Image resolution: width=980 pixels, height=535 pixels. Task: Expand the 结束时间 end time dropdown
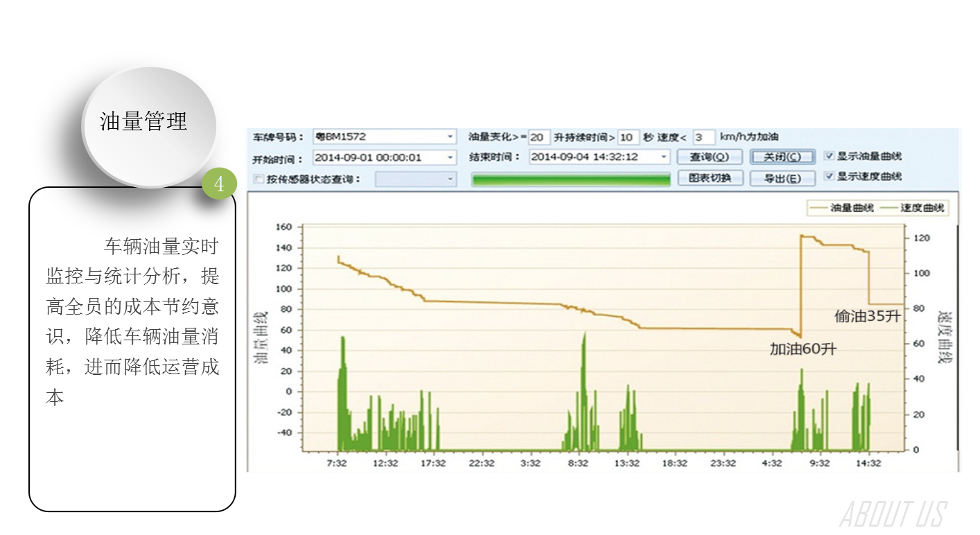(664, 157)
